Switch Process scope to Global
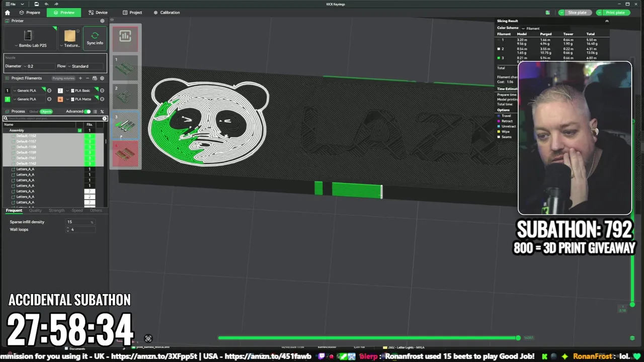 click(x=34, y=112)
